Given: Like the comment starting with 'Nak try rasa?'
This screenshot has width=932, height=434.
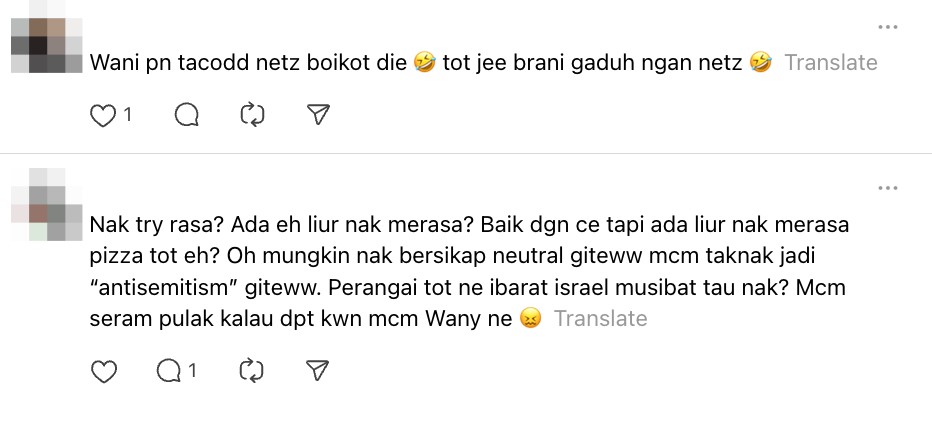Looking at the screenshot, I should [103, 372].
